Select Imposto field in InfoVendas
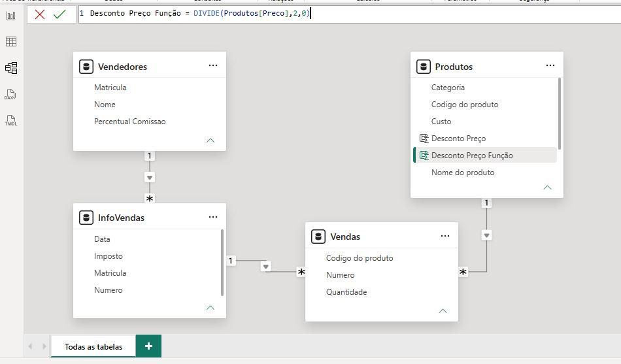This screenshot has height=364, width=621. pos(108,256)
